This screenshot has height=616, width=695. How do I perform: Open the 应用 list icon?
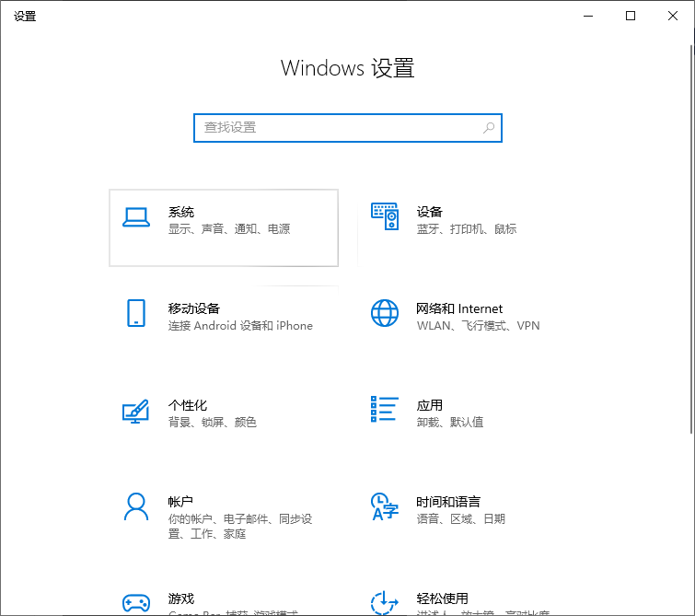tap(385, 410)
